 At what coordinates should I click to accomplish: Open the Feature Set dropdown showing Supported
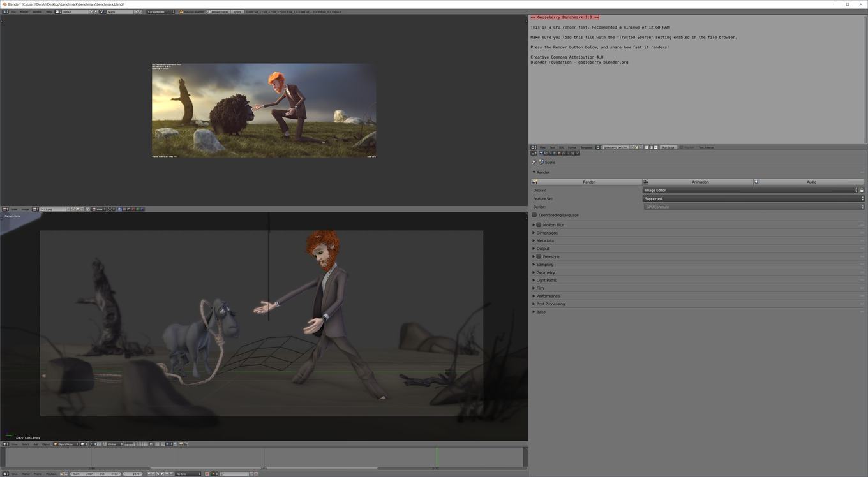[x=753, y=198]
